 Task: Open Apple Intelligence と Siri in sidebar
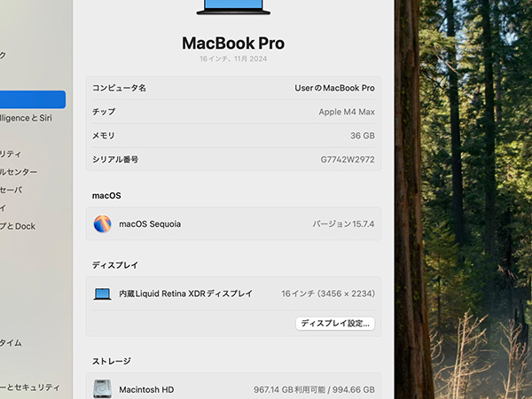point(27,118)
